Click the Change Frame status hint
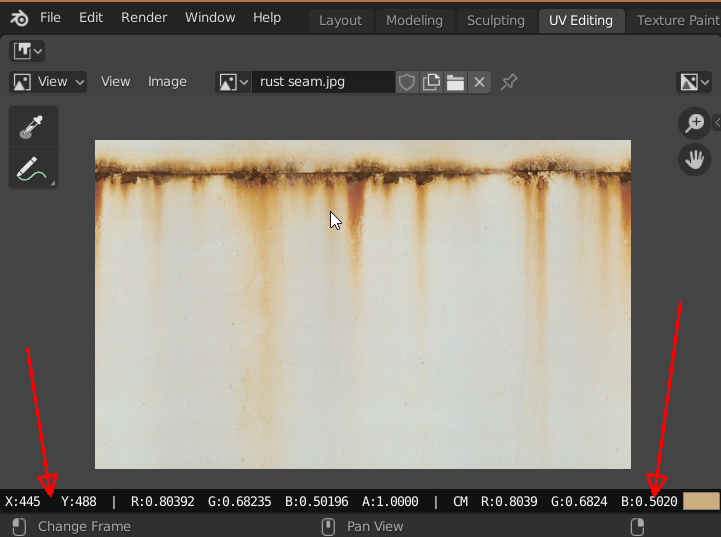721x537 pixels. click(x=84, y=526)
